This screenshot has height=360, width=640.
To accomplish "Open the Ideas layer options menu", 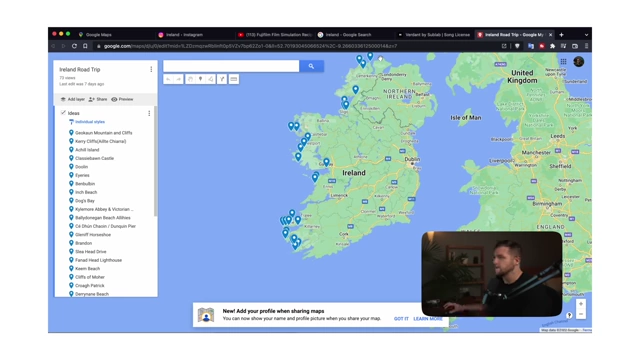I will coord(149,113).
